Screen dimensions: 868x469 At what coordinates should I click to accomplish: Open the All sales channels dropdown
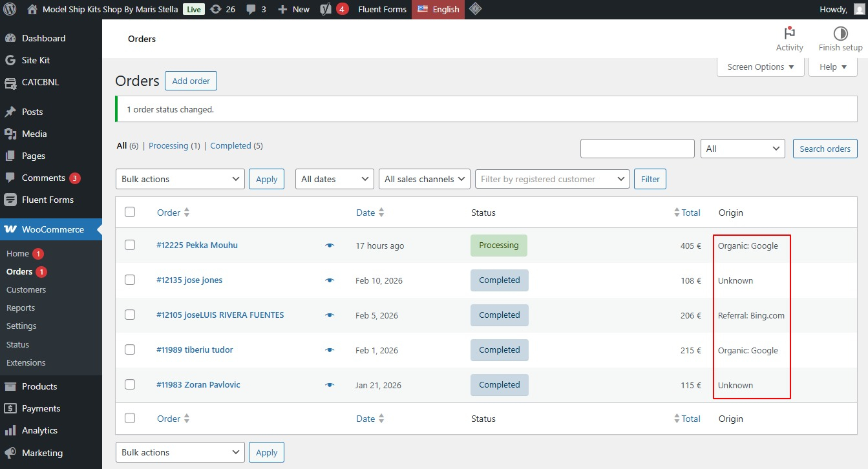click(424, 179)
